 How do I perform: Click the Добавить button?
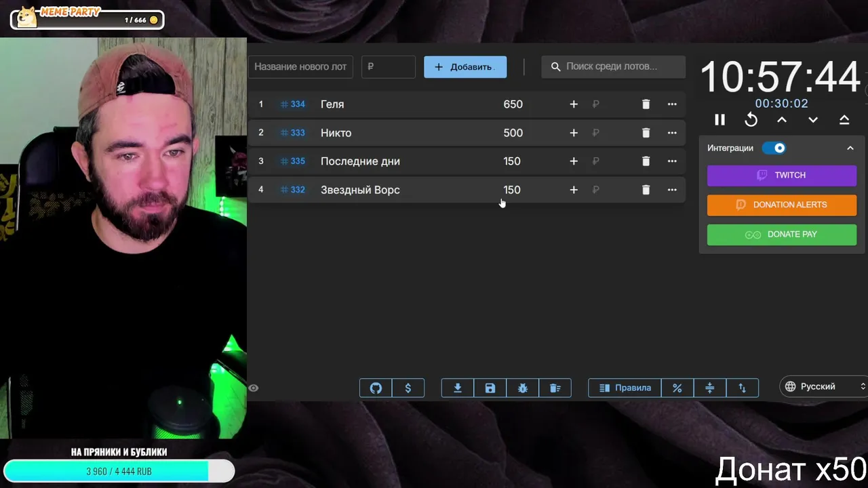tap(465, 66)
